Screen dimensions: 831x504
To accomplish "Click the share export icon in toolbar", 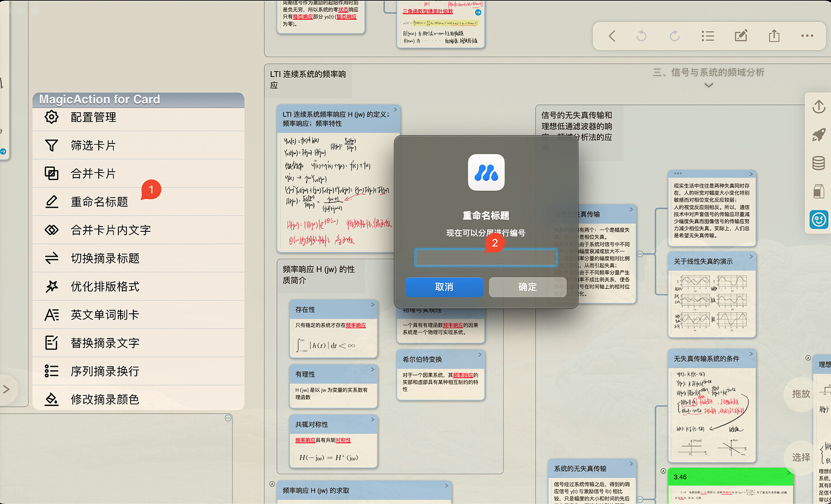I will (774, 36).
